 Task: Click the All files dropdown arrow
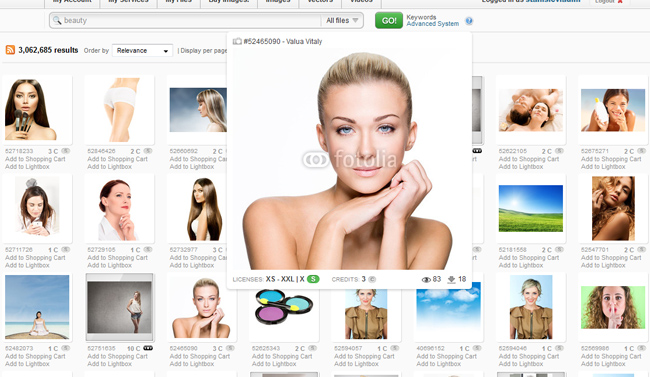[x=355, y=20]
